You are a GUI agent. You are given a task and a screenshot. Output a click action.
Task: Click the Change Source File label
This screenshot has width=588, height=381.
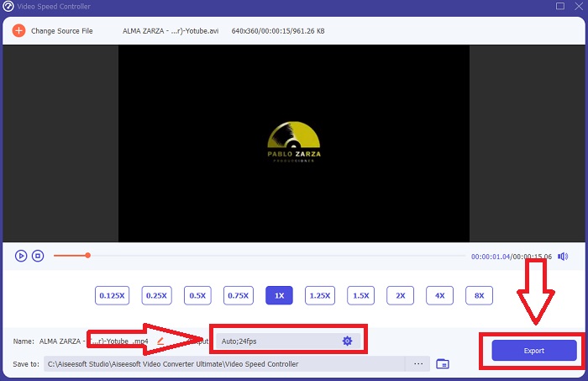[x=61, y=31]
